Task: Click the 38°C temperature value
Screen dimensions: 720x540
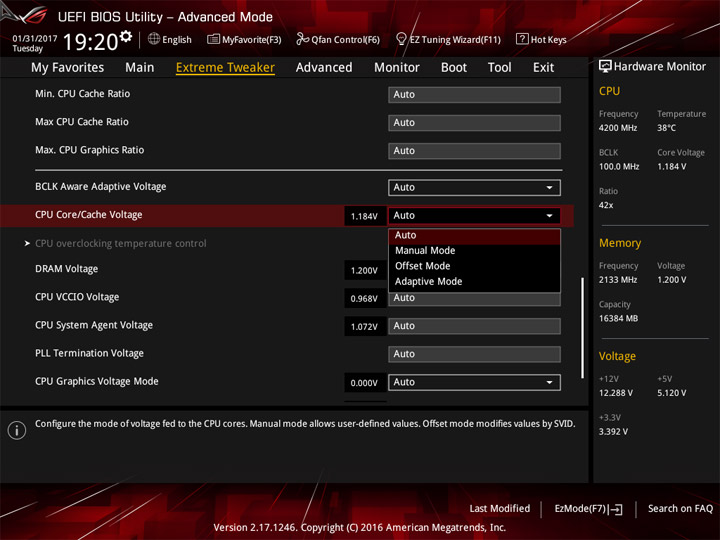Action: [666, 128]
